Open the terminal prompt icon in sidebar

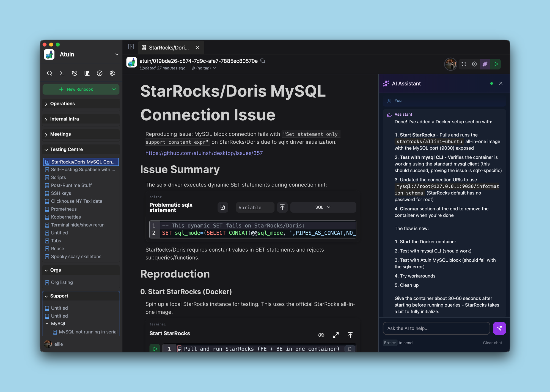click(x=62, y=73)
